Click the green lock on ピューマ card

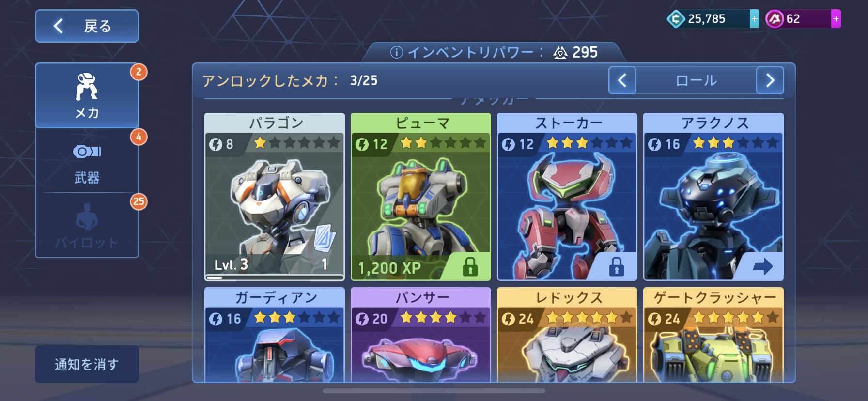tap(470, 266)
